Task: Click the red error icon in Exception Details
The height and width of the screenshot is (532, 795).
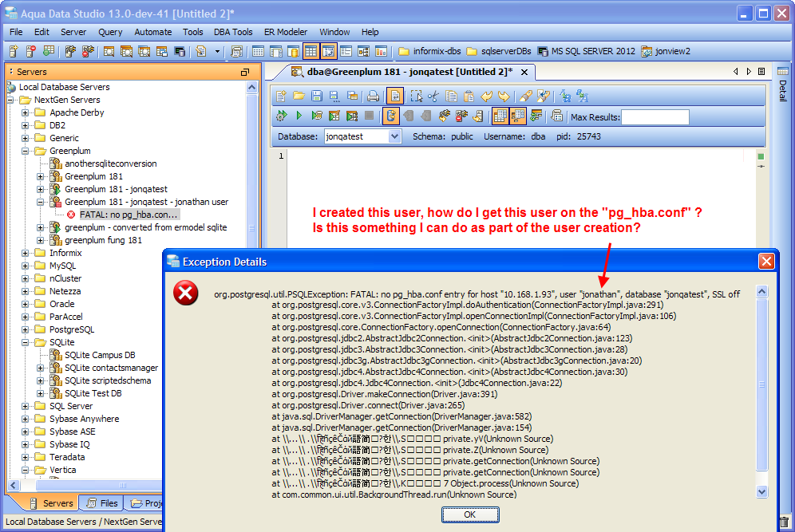Action: [185, 293]
